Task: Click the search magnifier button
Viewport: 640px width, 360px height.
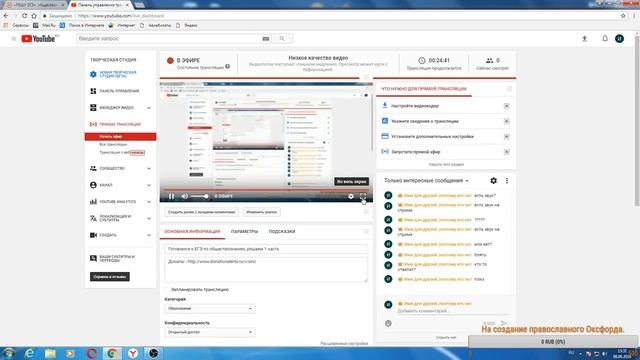Action: click(282, 38)
